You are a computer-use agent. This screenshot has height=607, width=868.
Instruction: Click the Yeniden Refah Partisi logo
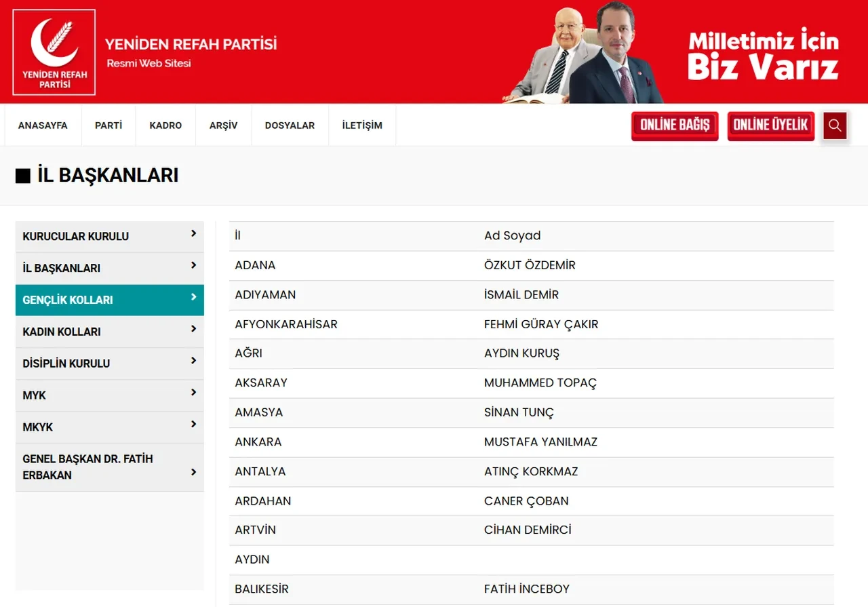[x=54, y=52]
